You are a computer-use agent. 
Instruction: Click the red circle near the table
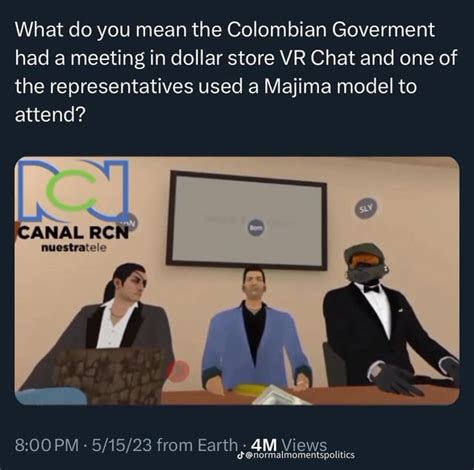click(x=179, y=370)
